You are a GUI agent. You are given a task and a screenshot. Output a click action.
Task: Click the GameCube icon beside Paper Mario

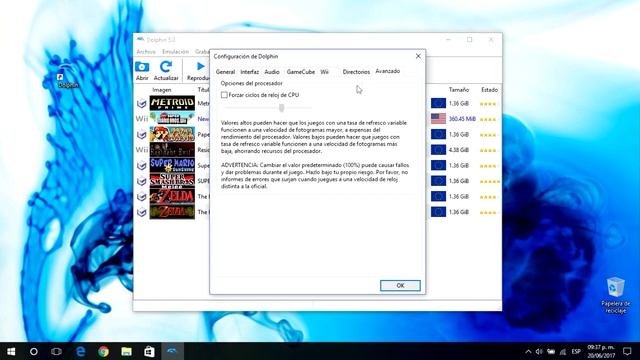(x=142, y=134)
